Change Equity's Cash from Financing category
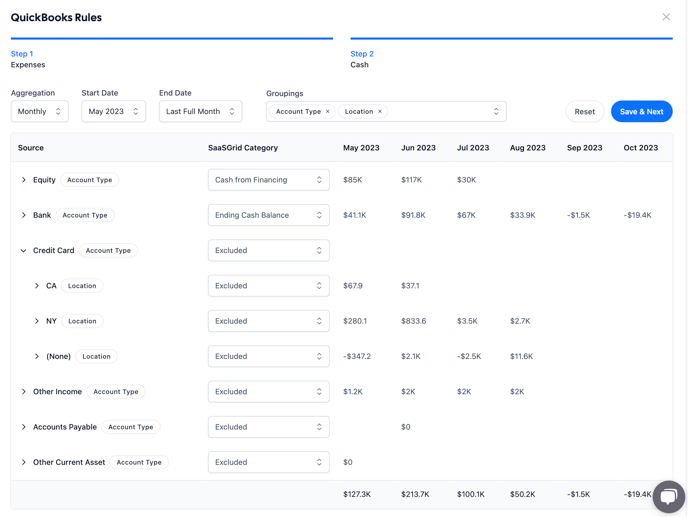This screenshot has height=517, width=688. tap(268, 180)
